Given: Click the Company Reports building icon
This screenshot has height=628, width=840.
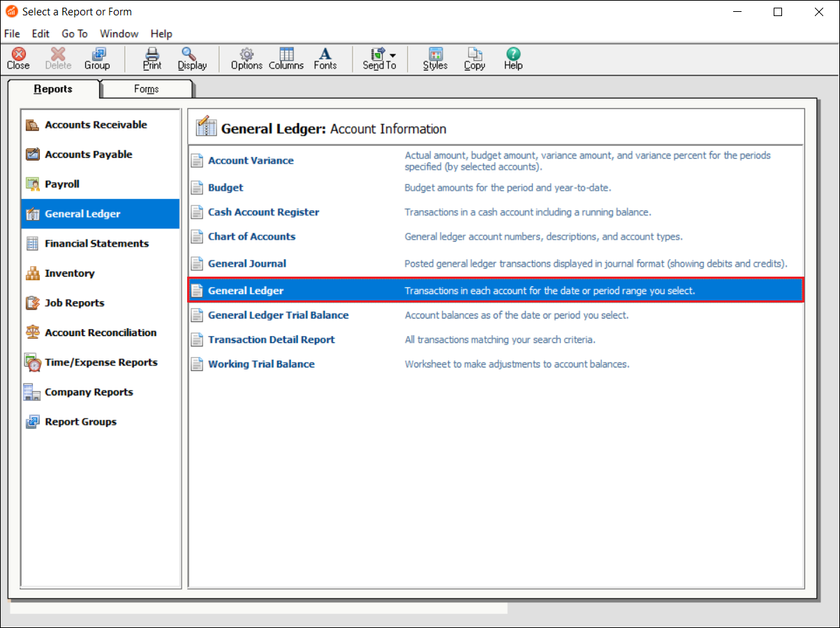Looking at the screenshot, I should pos(32,392).
